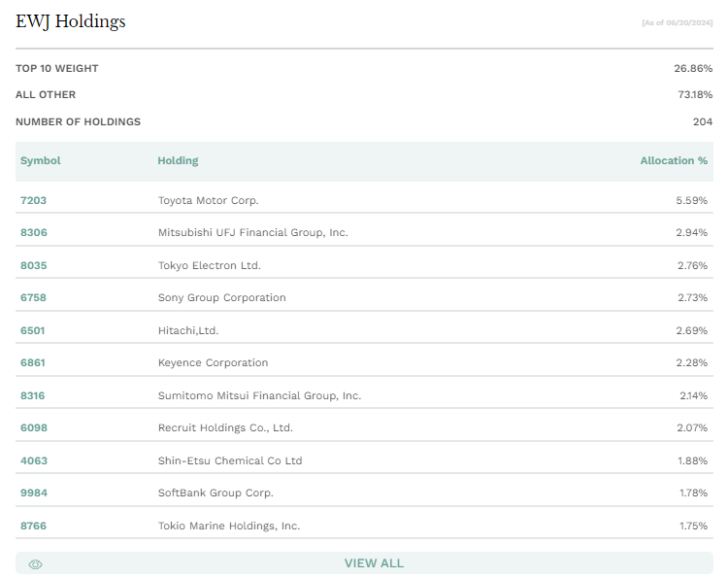Viewport: 728px width, 578px height.
Task: Click the 5.59% allocation value
Action: (691, 200)
